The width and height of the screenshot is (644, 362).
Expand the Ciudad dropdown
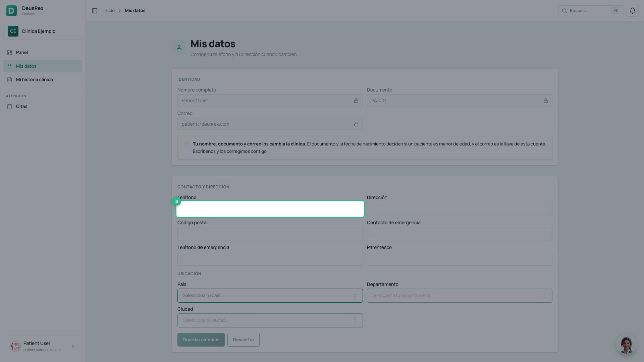[270, 320]
